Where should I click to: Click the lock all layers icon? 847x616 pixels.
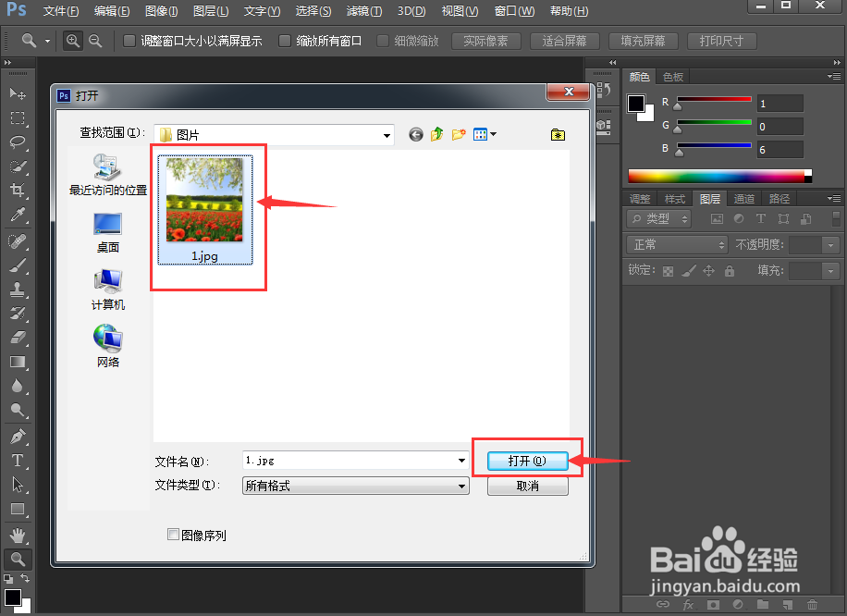pyautogui.click(x=730, y=271)
